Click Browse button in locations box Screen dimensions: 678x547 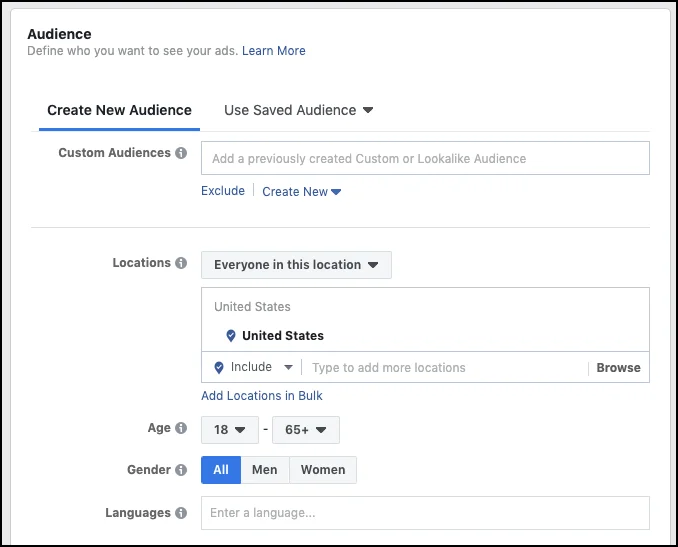618,368
